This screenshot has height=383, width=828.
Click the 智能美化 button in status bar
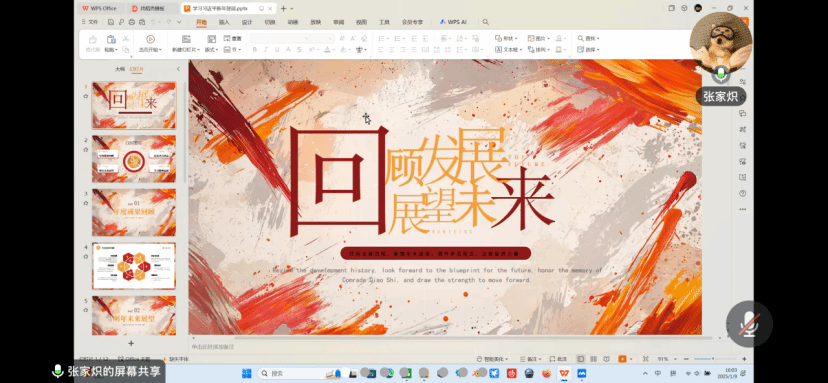click(492, 359)
